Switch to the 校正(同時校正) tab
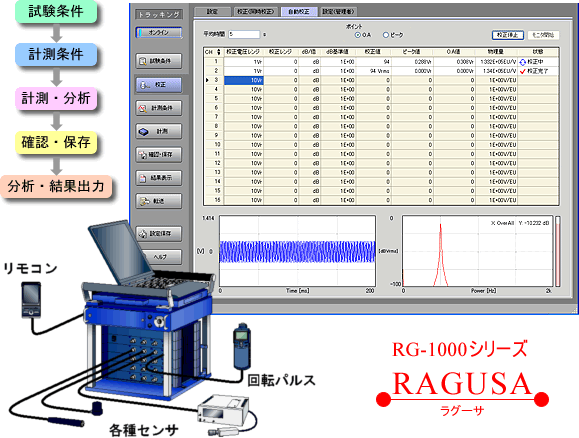 256,12
